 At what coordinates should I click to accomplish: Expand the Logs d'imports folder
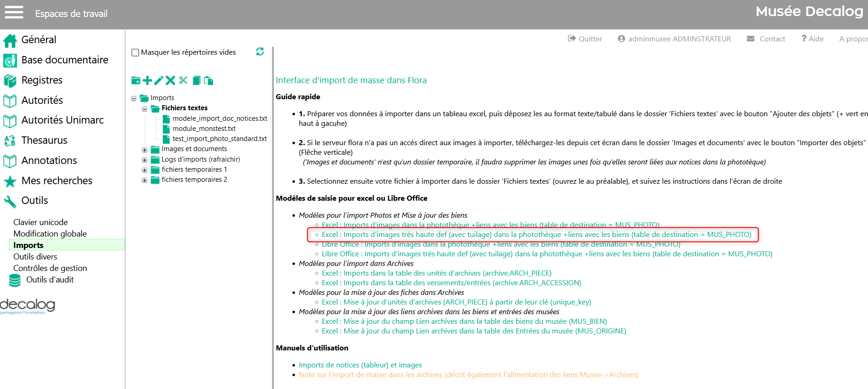145,160
